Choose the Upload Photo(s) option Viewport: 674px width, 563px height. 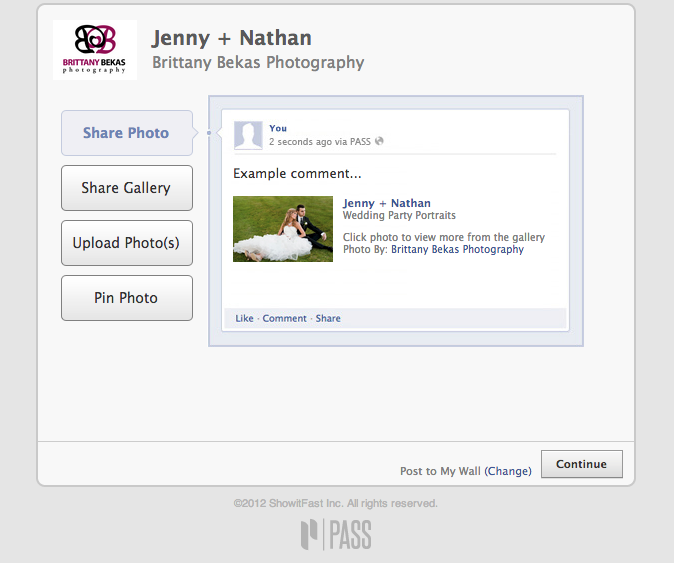126,243
